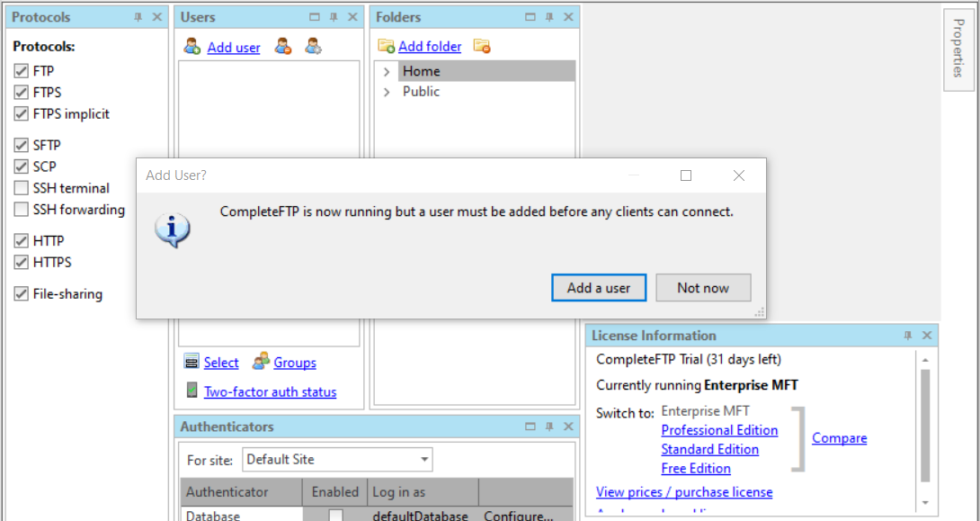
Task: Click the remove folder icon with red minus
Action: 481,46
